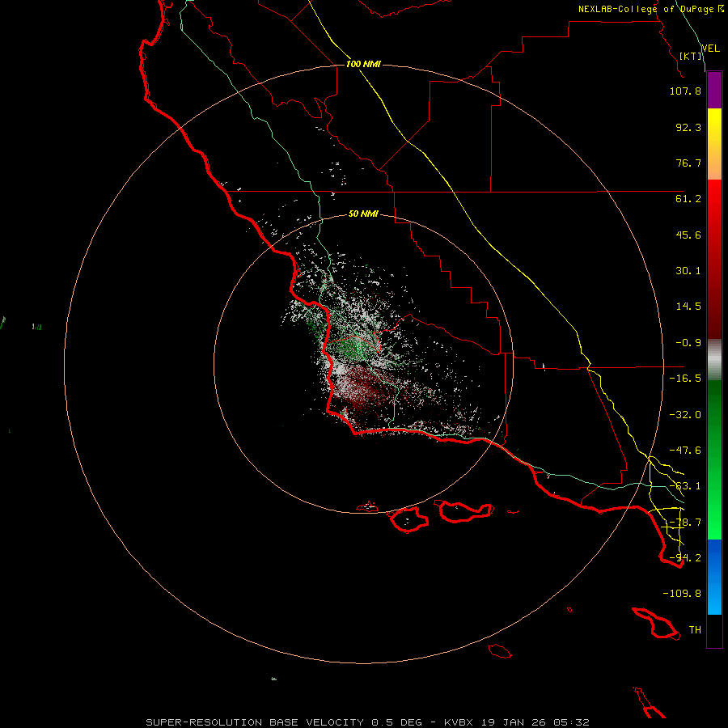Click the 45.6 legend value
This screenshot has height=728, width=728.
coord(688,235)
